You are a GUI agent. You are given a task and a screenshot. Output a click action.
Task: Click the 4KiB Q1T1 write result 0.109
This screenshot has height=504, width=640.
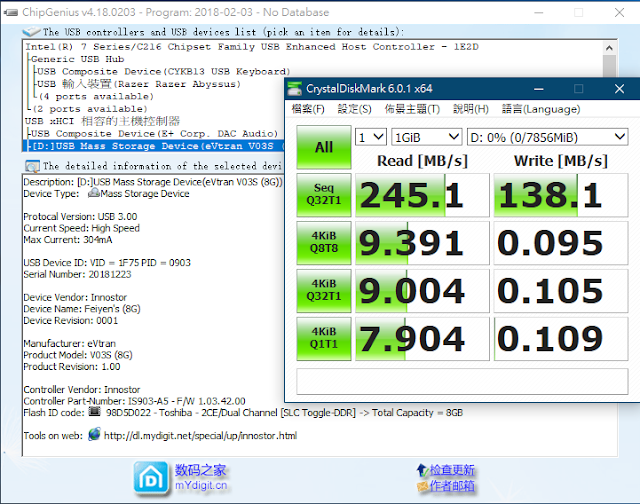pos(560,339)
